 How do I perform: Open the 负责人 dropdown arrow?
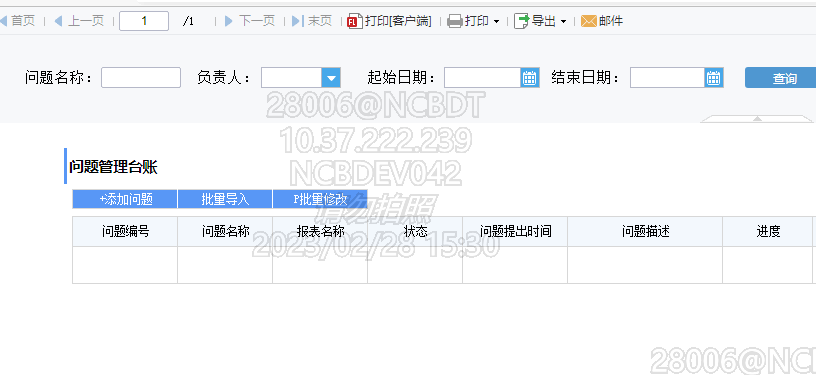(331, 78)
